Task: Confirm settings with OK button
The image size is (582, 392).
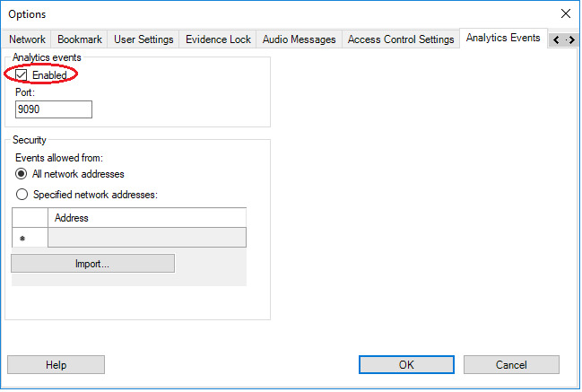Action: [406, 365]
